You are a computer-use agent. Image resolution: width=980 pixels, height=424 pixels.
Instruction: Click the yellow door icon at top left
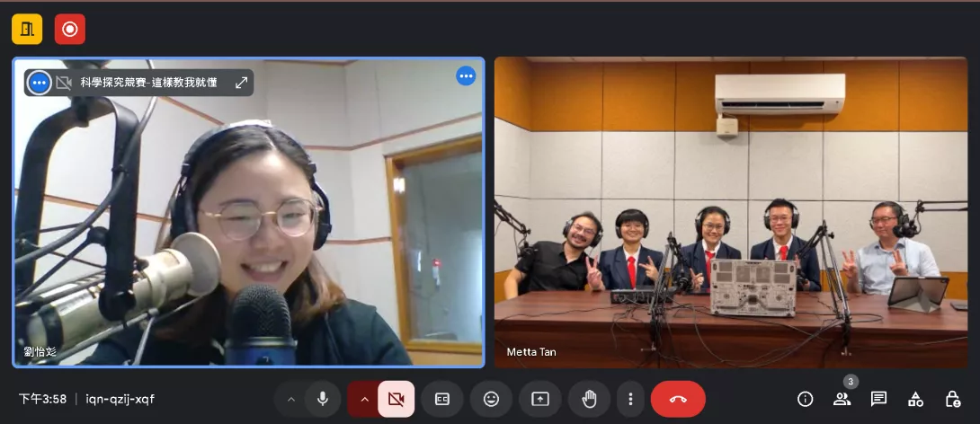click(27, 30)
